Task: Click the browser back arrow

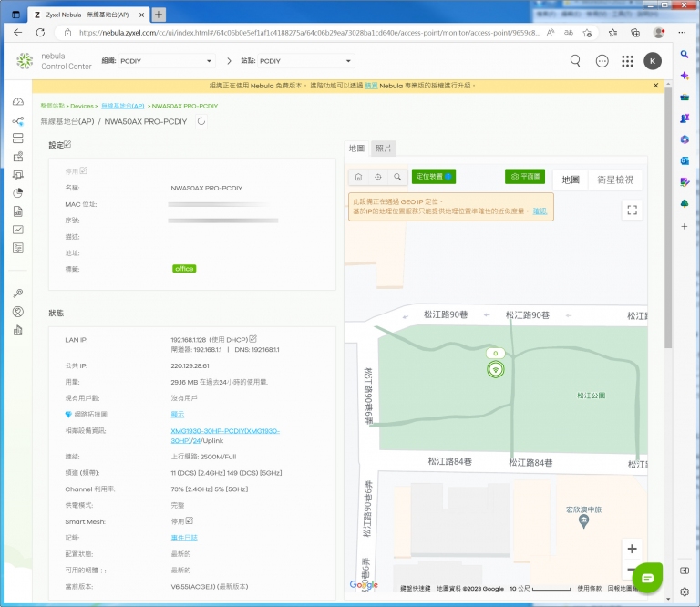Action: click(x=18, y=33)
